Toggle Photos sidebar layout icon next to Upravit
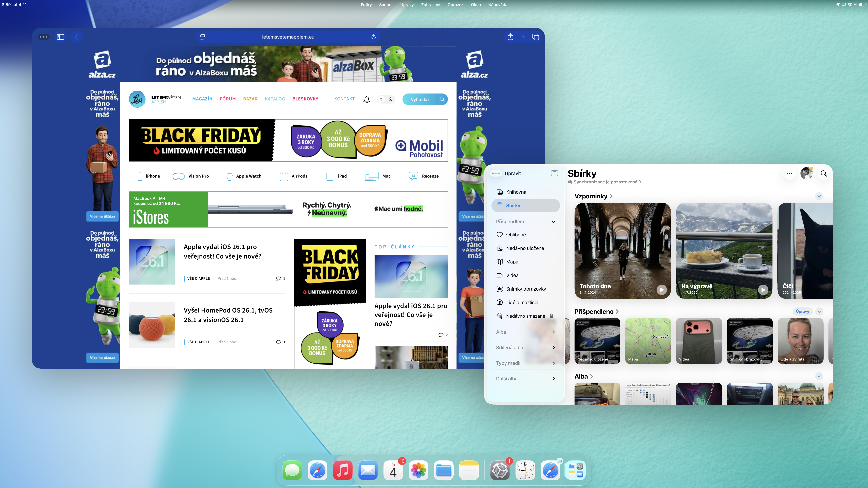 point(554,173)
